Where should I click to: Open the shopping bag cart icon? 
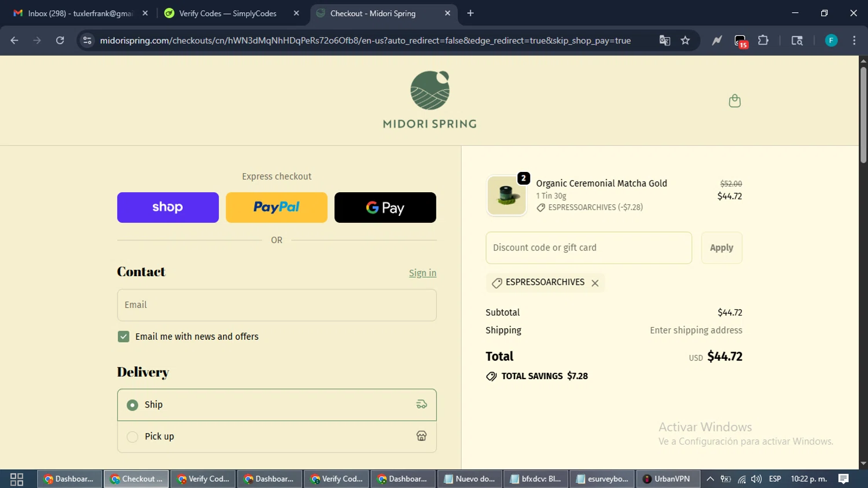pyautogui.click(x=734, y=101)
